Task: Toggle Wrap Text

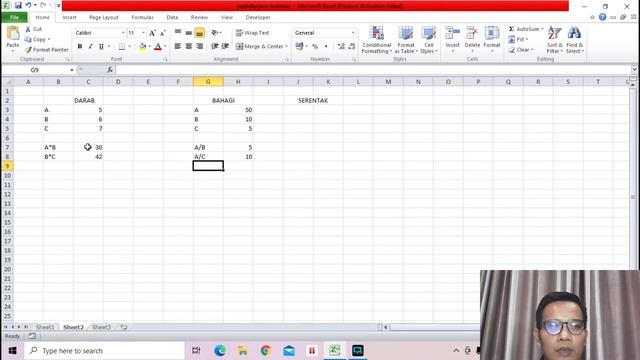Action: (252, 33)
